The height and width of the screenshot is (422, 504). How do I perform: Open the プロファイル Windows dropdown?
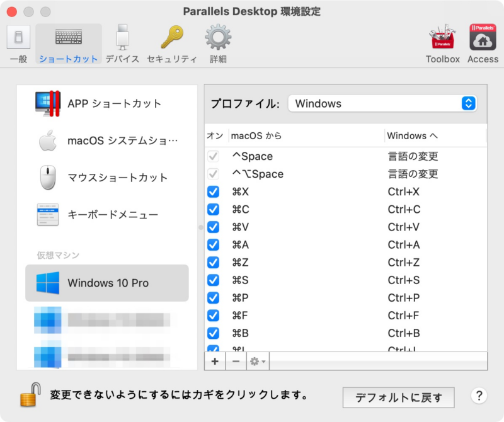pos(382,103)
